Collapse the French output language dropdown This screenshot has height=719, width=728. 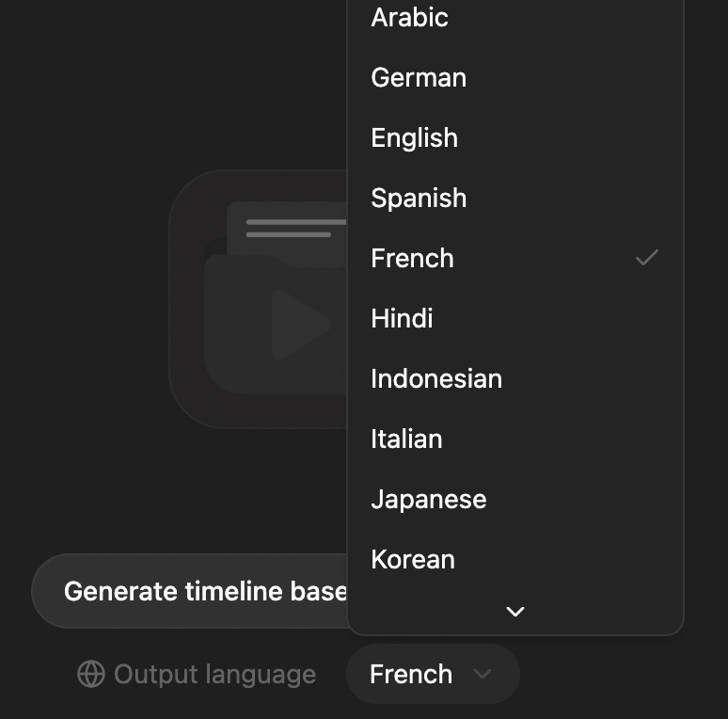(433, 674)
